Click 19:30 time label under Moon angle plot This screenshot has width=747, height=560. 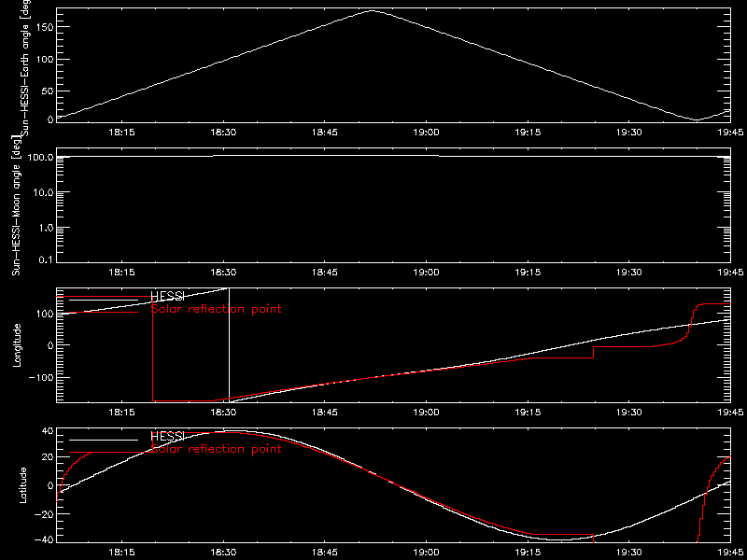(x=629, y=273)
